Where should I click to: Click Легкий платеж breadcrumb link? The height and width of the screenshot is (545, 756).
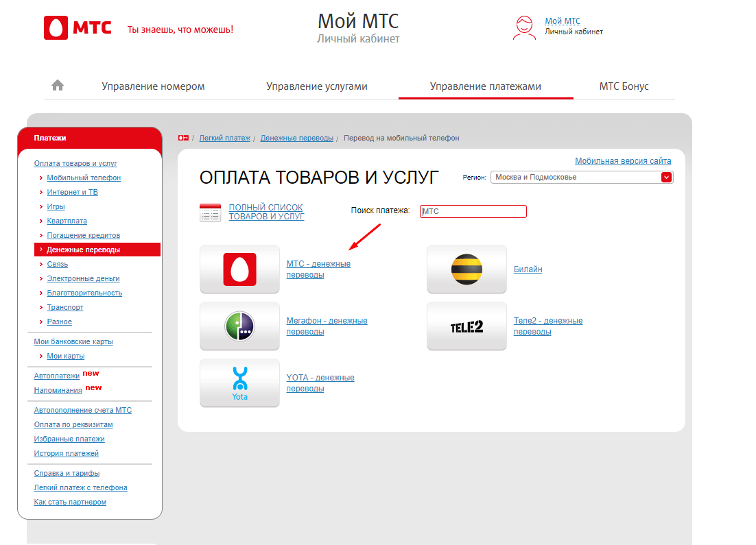[225, 138]
